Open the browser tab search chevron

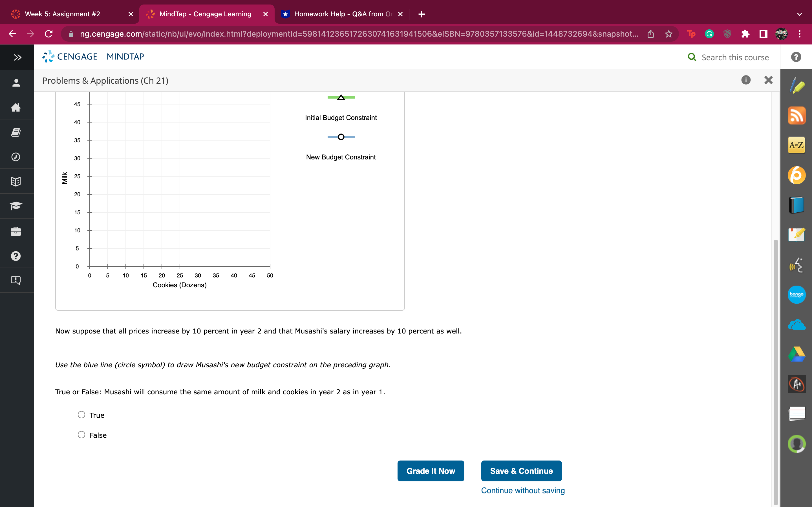point(800,14)
